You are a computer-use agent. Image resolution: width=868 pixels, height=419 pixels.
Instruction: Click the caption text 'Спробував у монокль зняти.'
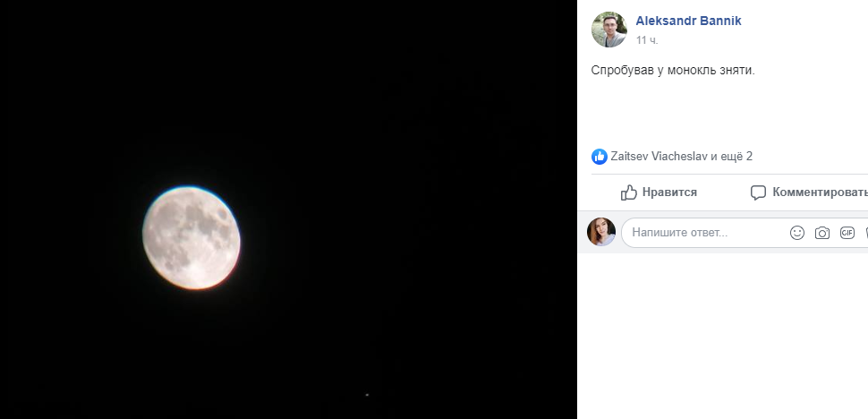point(673,70)
